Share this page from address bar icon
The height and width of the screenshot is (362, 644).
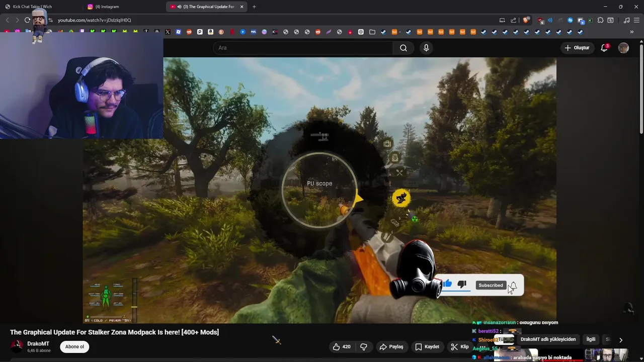click(x=513, y=20)
